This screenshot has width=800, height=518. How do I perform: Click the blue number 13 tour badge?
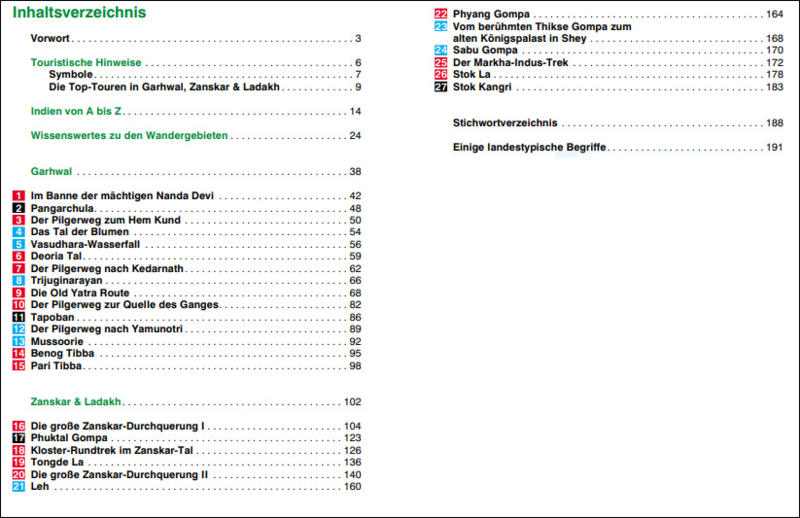[18, 341]
